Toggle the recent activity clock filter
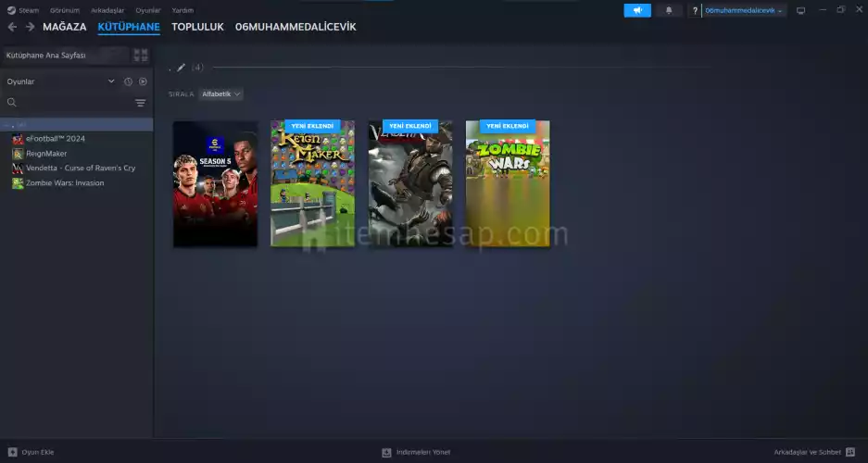Image resolution: width=868 pixels, height=463 pixels. 128,81
